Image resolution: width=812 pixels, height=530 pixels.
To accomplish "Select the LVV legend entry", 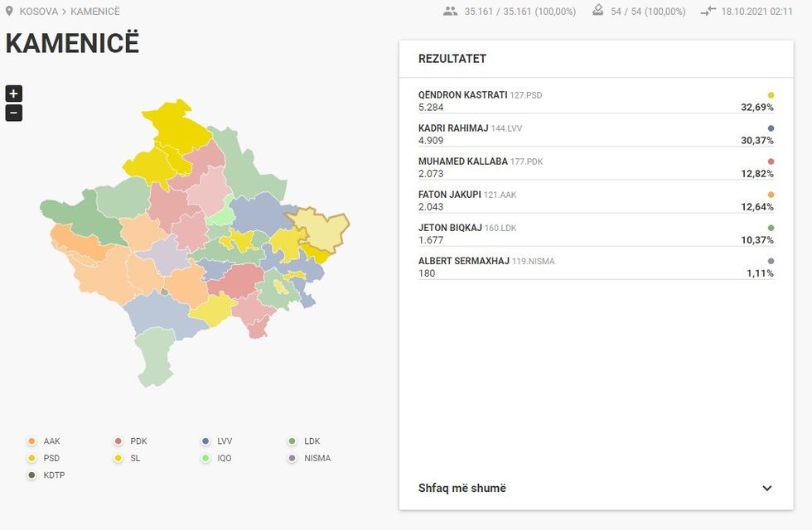I will coord(205,441).
